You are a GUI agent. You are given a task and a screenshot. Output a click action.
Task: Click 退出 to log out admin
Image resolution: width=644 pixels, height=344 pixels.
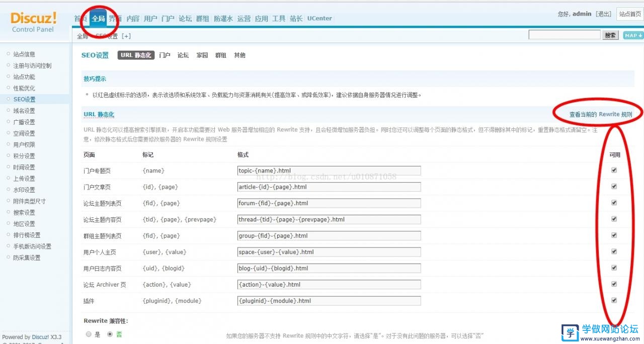click(603, 14)
